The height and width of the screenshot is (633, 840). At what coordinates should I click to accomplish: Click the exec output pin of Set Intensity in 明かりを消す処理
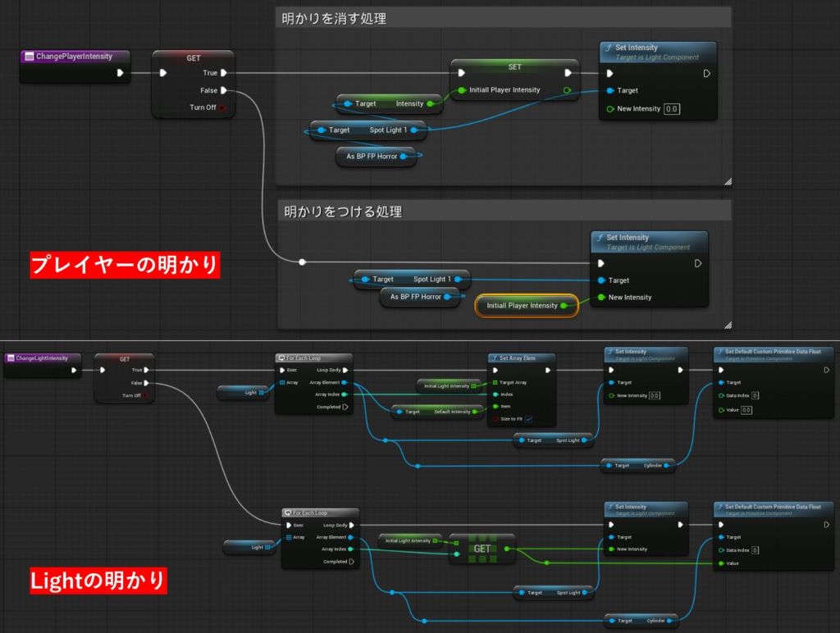[706, 73]
